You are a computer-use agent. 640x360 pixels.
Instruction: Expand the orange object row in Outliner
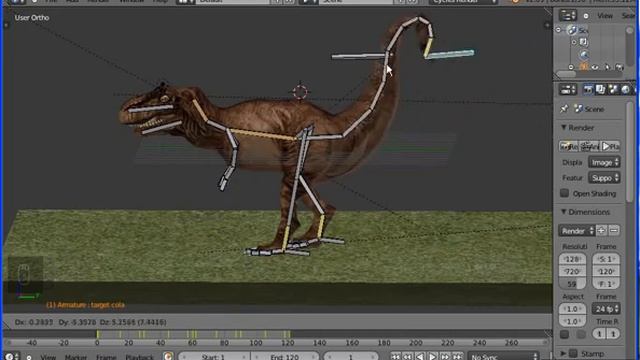571,67
